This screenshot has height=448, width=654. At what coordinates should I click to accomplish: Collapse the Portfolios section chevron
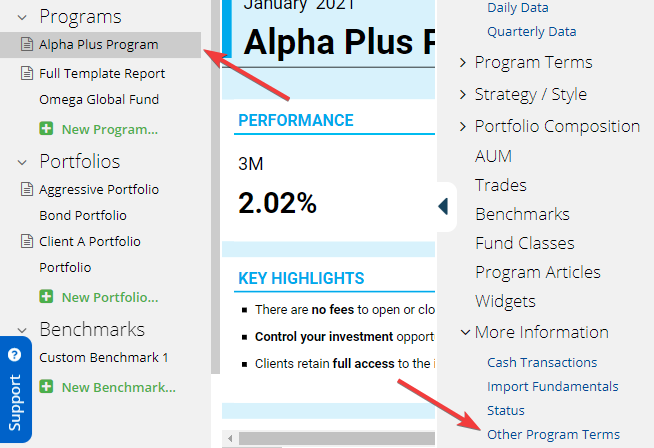(x=23, y=162)
